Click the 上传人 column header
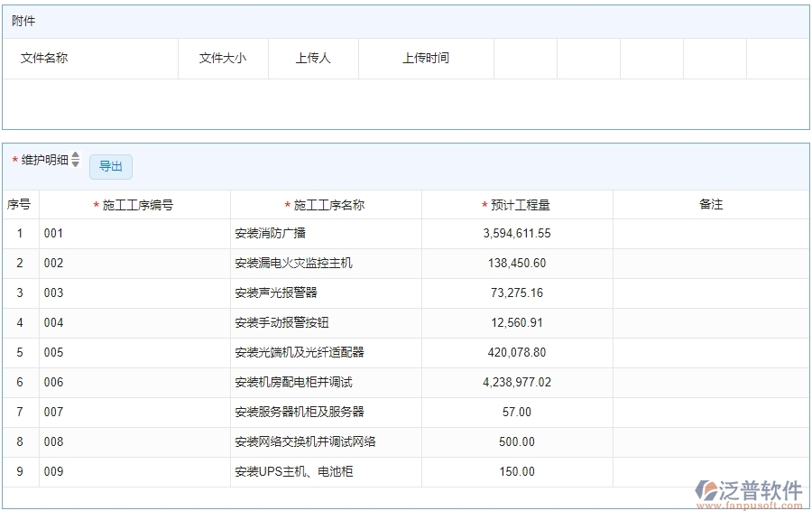 pyautogui.click(x=313, y=58)
